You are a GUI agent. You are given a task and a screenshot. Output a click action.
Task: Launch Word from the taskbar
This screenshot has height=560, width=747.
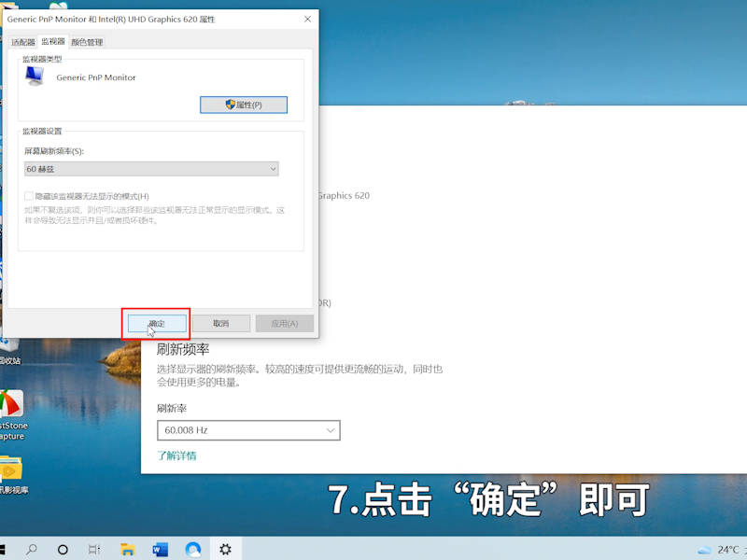pyautogui.click(x=160, y=550)
